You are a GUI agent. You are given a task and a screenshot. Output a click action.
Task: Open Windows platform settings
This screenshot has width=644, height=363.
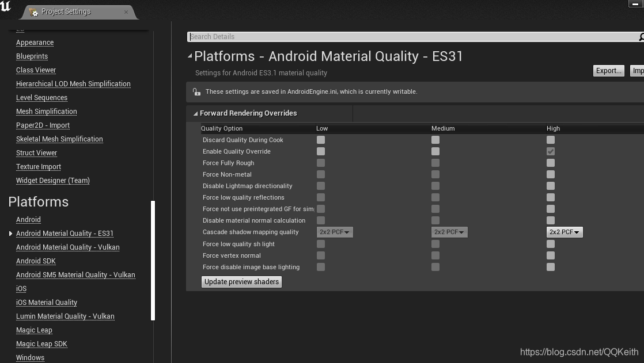31,358
